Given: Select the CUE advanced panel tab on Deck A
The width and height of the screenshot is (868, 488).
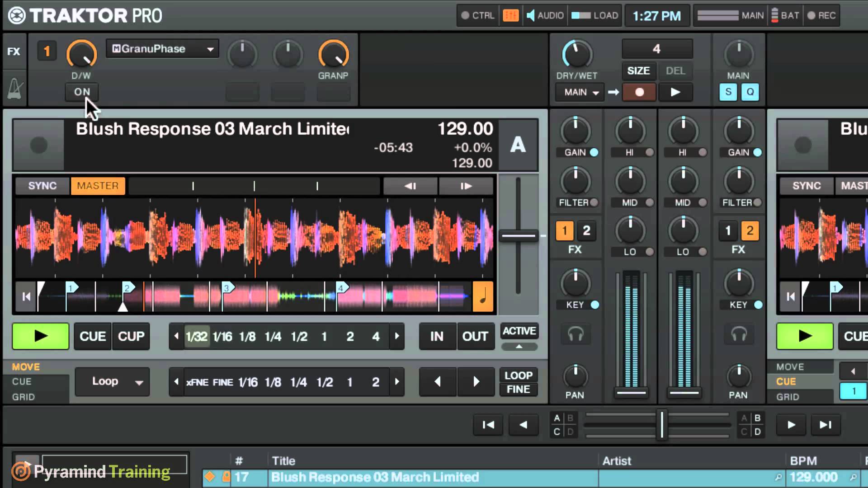Looking at the screenshot, I should tap(22, 382).
